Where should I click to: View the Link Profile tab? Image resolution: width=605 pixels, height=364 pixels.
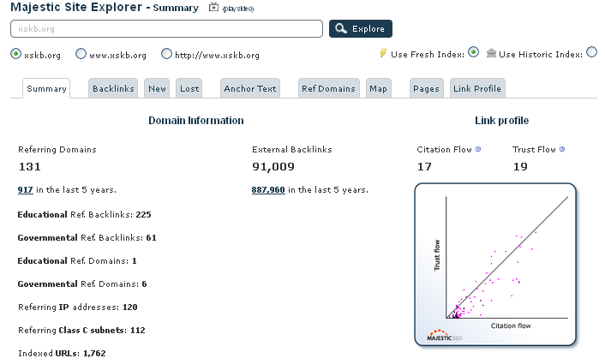[477, 89]
